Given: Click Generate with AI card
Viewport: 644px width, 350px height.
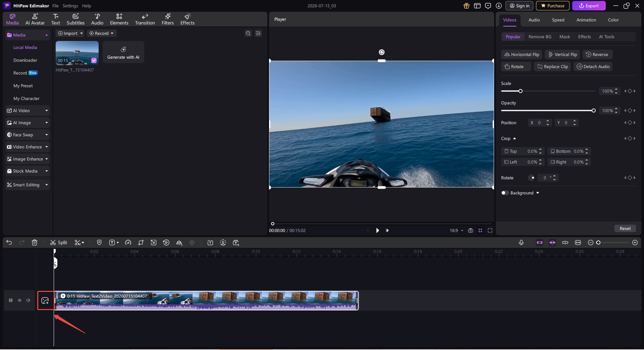Looking at the screenshot, I should coord(123,52).
